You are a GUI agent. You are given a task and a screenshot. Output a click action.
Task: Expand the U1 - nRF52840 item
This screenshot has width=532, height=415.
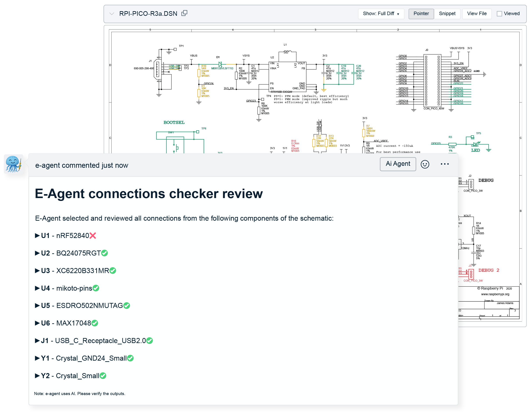click(x=37, y=235)
